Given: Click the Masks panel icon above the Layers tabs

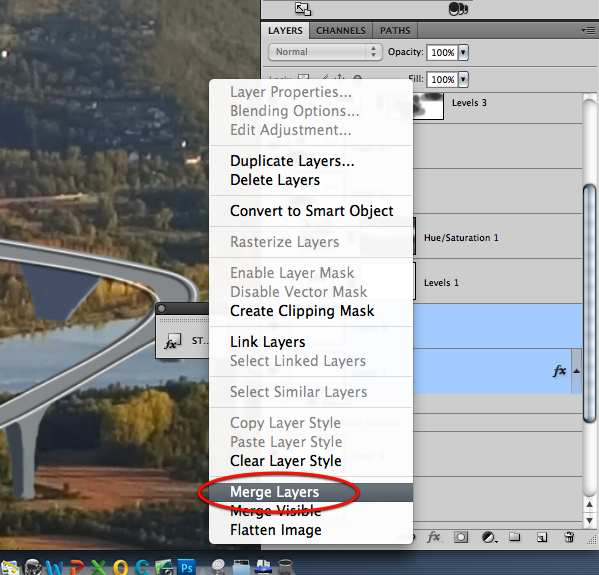Looking at the screenshot, I should [x=458, y=8].
